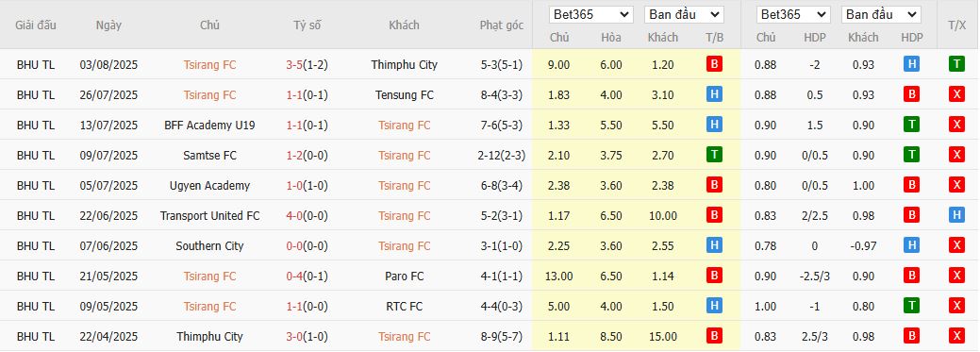This screenshot has height=352, width=980.
Task: Expand second Ban đầu handicap dropdown
Action: tap(881, 14)
